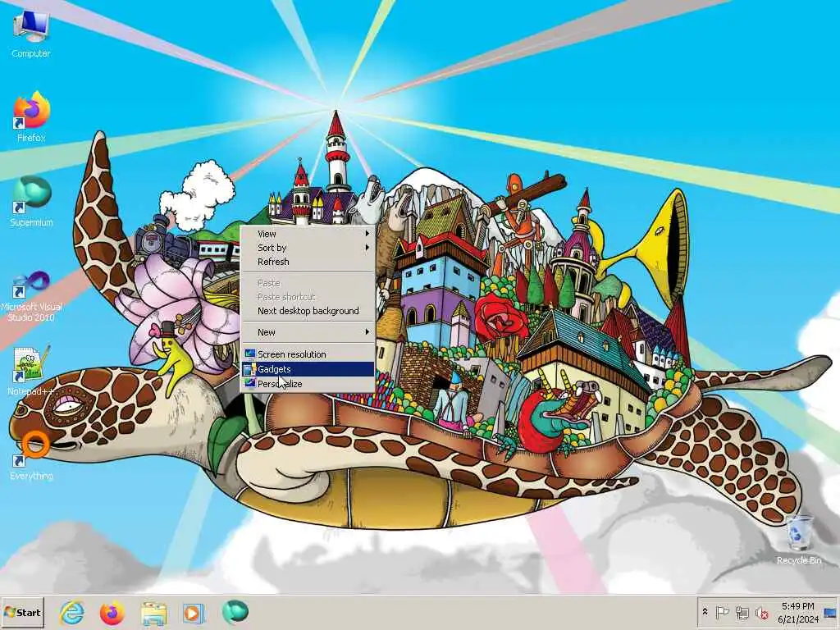Image resolution: width=840 pixels, height=630 pixels.
Task: Select the Supermium desktop shortcut
Action: pyautogui.click(x=31, y=201)
